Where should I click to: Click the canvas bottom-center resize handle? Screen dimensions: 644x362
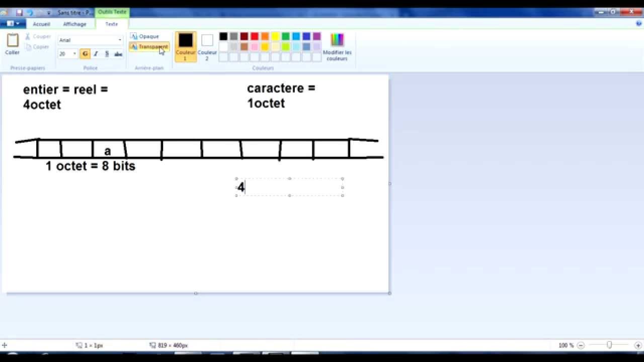(x=196, y=293)
